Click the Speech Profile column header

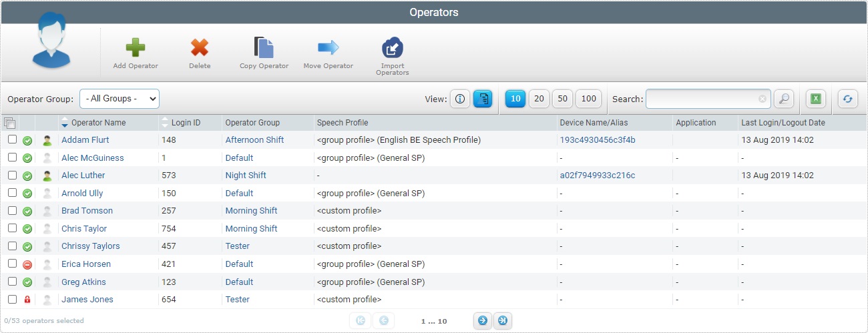point(343,123)
